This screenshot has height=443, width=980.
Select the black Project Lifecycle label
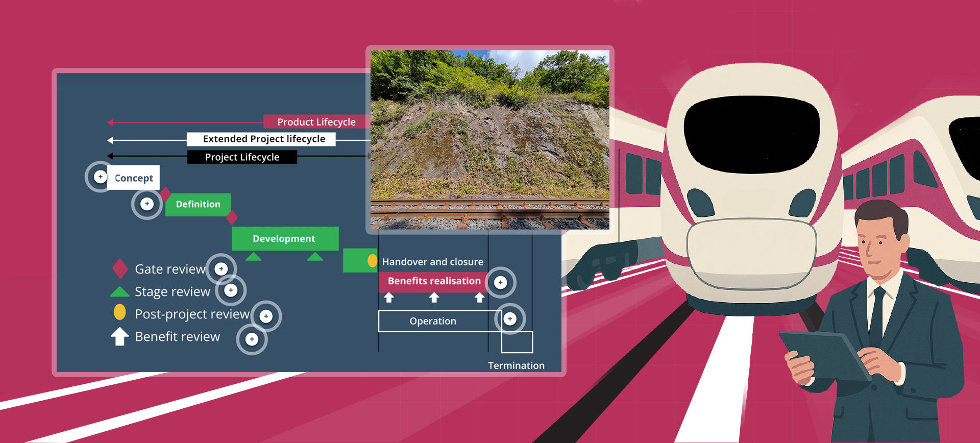[242, 157]
